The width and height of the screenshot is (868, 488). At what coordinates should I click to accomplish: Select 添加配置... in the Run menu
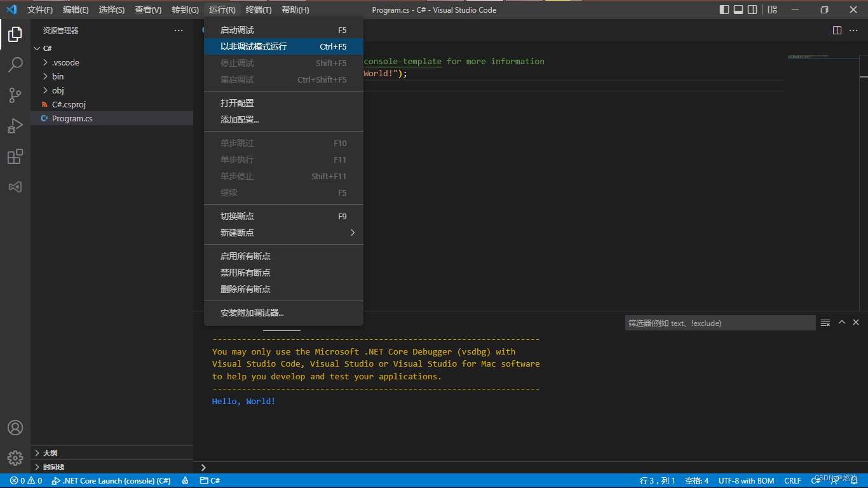(x=283, y=119)
